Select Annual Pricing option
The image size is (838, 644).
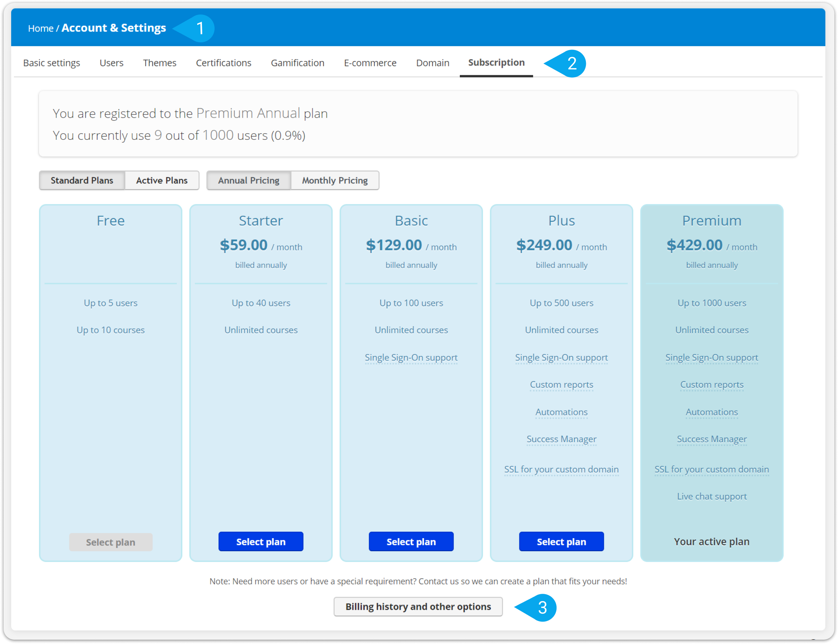(249, 181)
